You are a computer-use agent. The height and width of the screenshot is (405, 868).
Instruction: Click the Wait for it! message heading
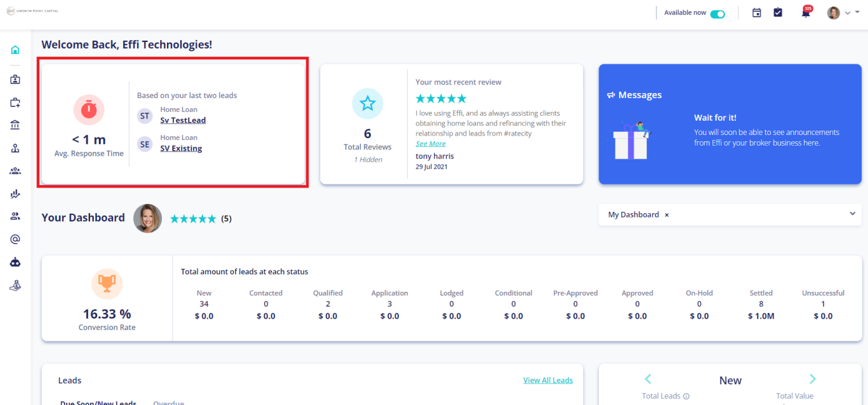click(x=715, y=117)
